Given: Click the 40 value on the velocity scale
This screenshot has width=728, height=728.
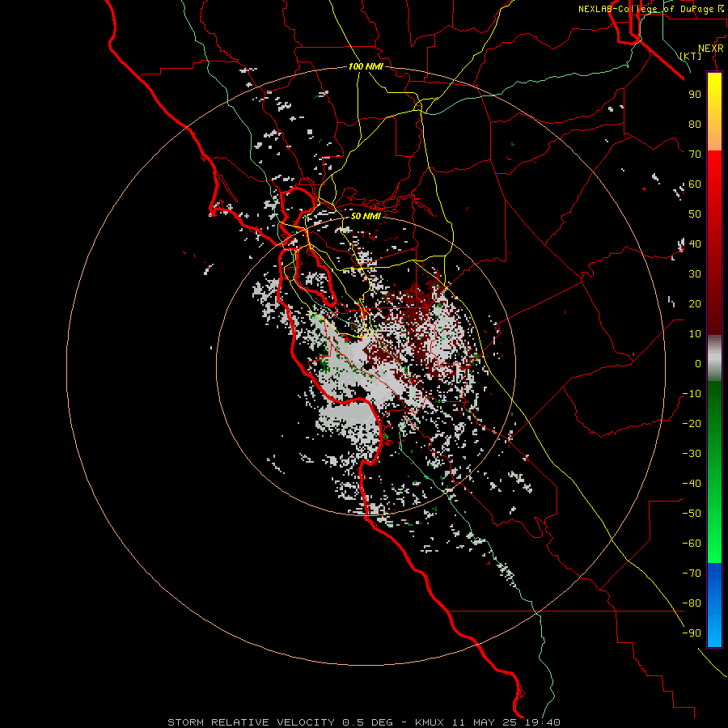Looking at the screenshot, I should point(695,244).
